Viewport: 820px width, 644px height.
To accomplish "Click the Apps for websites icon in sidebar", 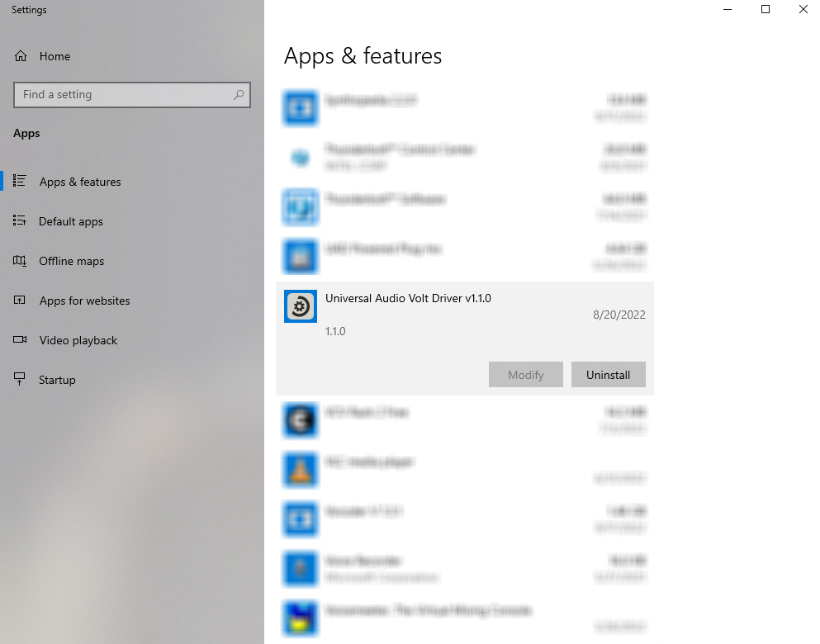I will click(18, 301).
